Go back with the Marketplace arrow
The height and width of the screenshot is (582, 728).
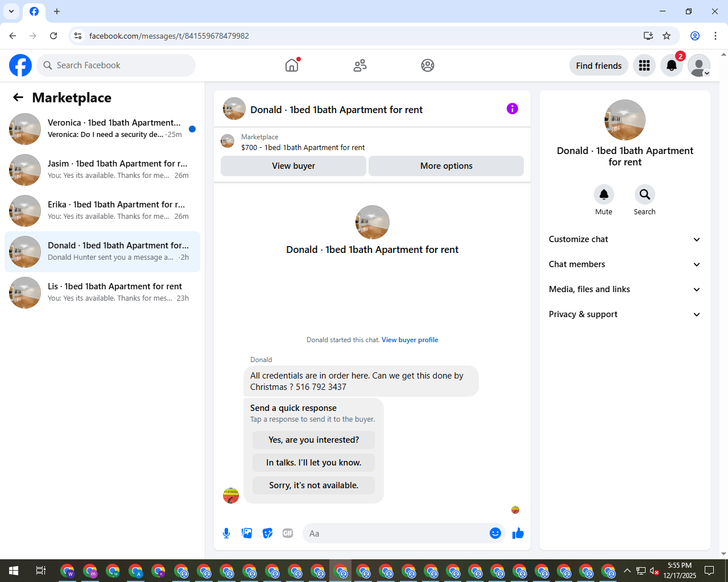pyautogui.click(x=18, y=97)
